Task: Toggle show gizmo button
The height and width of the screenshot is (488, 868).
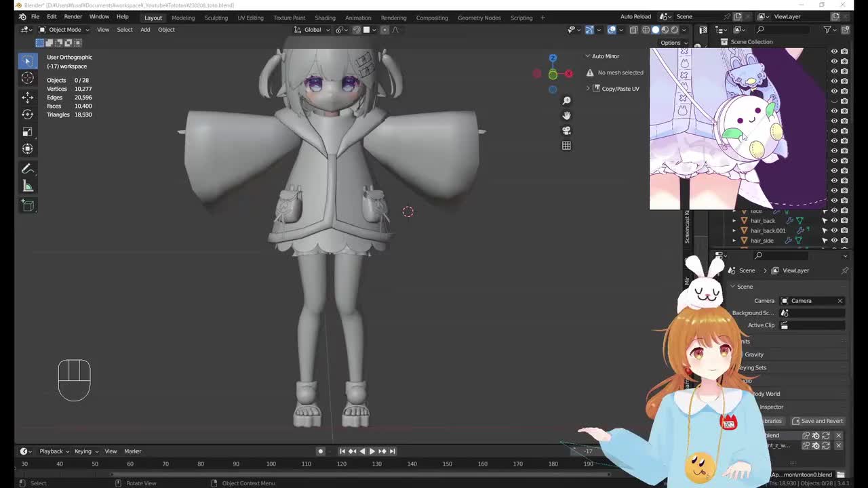Action: (589, 30)
